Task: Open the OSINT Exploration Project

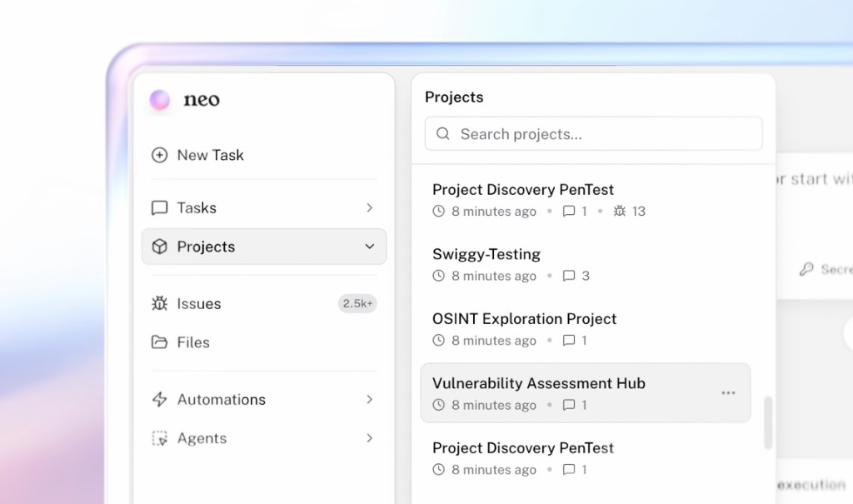Action: tap(586, 329)
